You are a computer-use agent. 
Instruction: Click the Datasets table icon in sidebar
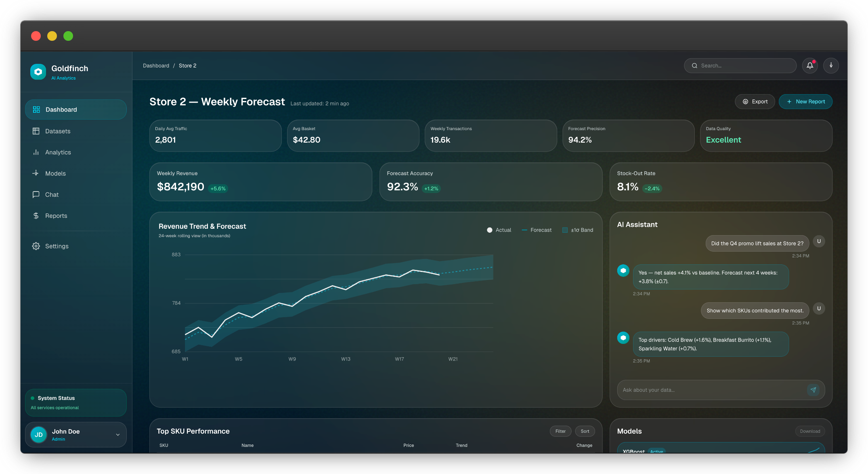[x=36, y=131]
